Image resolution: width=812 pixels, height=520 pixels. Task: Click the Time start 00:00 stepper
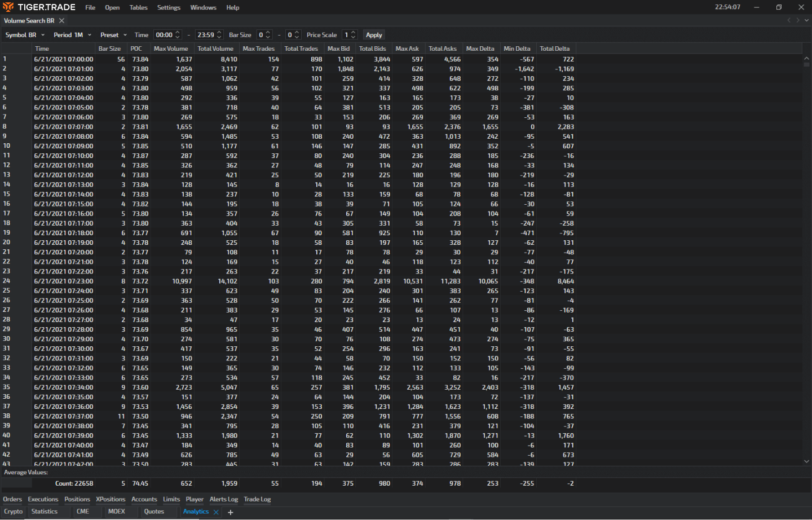pyautogui.click(x=178, y=35)
